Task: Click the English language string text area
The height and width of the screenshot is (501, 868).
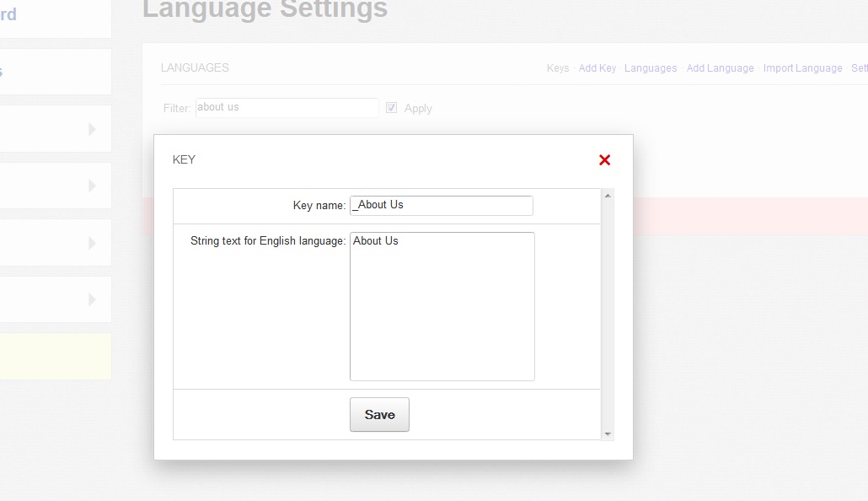Action: [x=442, y=306]
